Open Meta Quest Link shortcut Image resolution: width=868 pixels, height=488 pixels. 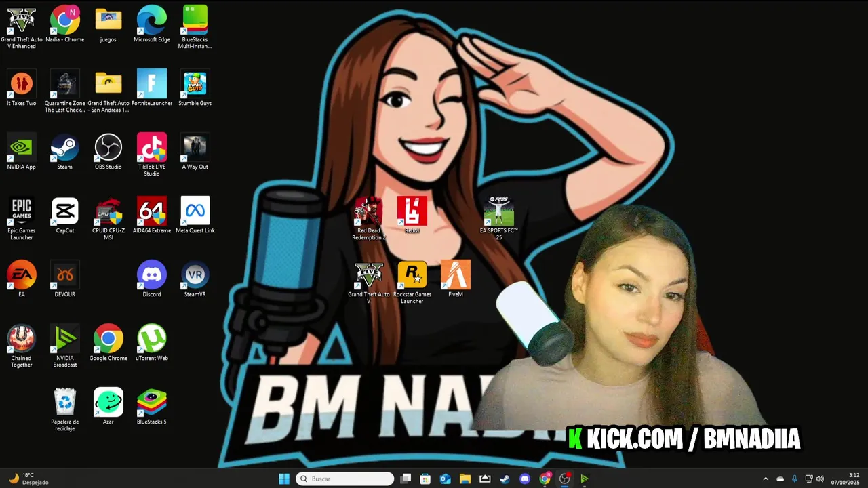point(195,216)
